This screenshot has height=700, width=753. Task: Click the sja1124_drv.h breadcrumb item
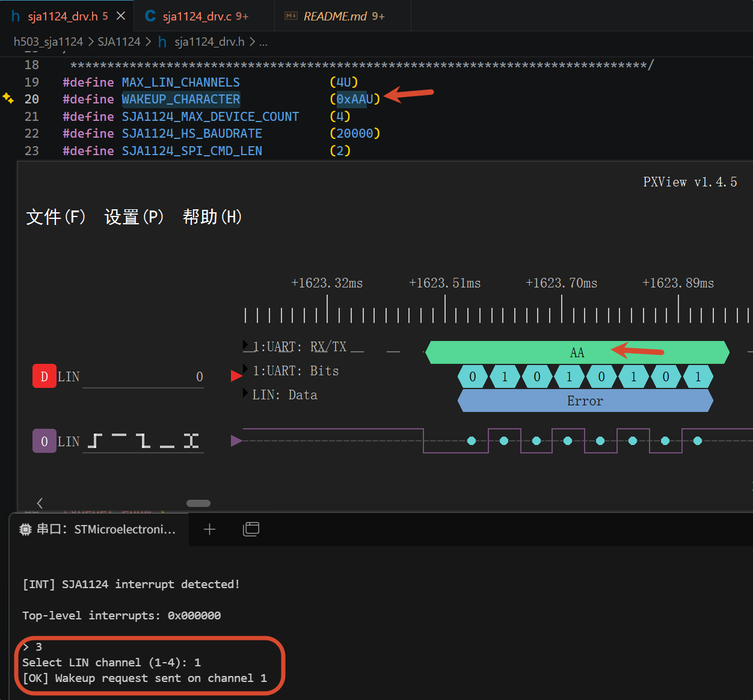(x=209, y=41)
